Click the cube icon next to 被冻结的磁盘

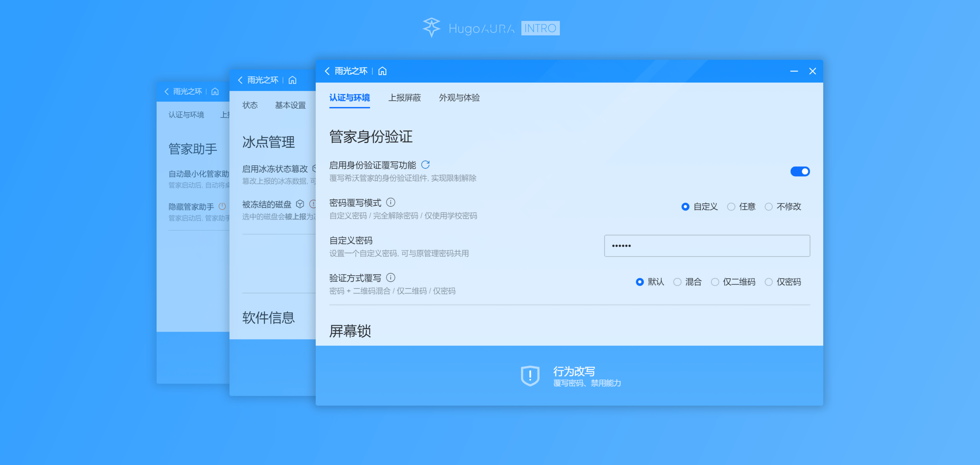tap(300, 204)
